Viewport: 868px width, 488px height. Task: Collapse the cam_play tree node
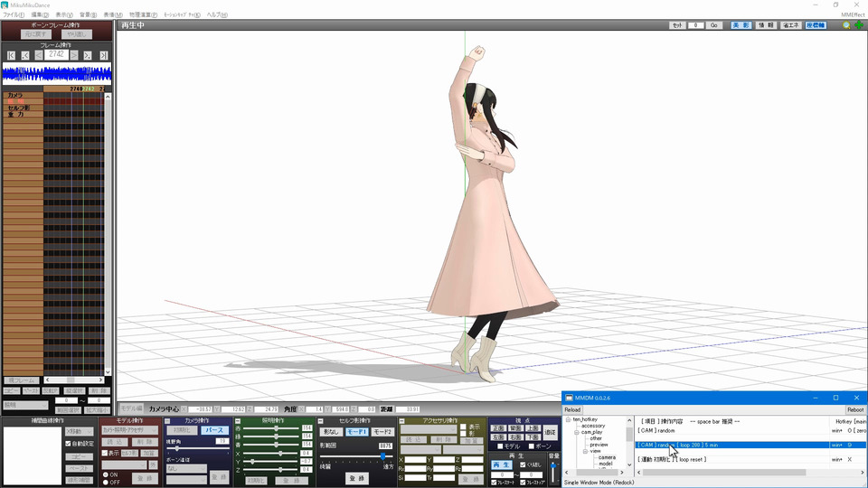pos(577,432)
